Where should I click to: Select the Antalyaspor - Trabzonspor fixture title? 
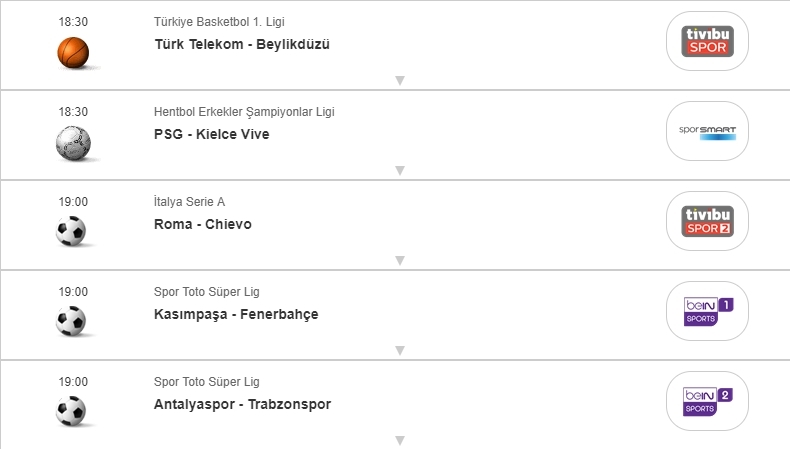point(242,404)
